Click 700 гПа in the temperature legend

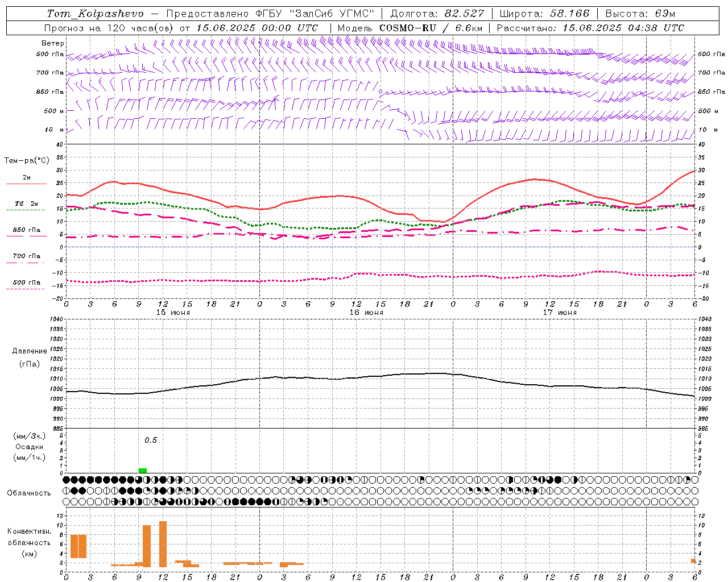tap(27, 256)
